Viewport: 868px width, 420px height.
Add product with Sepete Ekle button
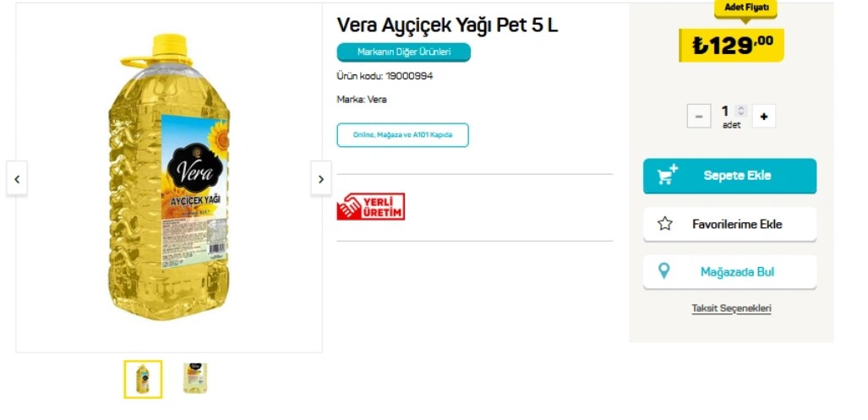tap(729, 176)
